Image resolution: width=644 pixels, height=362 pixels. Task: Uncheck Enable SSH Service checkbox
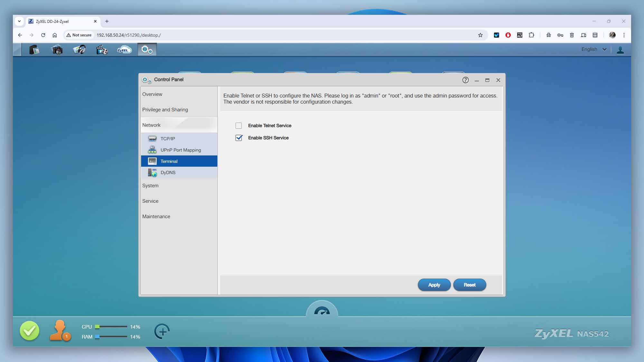(239, 138)
